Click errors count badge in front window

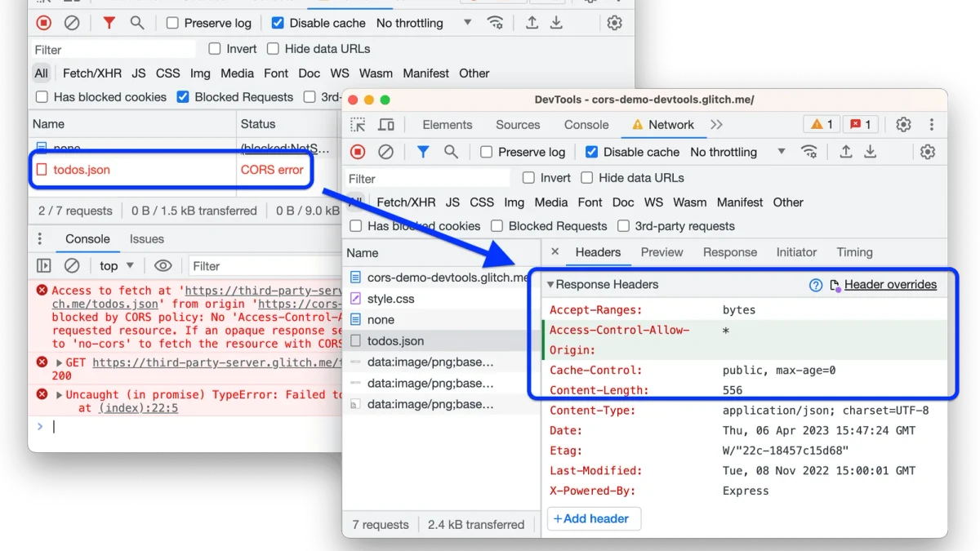coord(860,125)
